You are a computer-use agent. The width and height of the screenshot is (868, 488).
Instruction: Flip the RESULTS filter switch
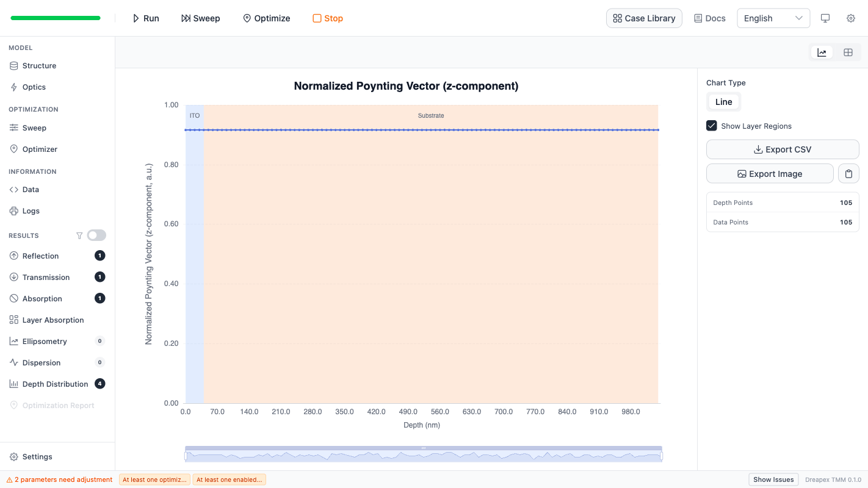coord(96,235)
